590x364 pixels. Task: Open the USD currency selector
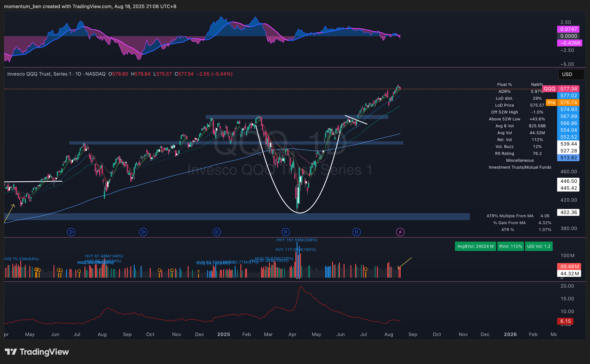point(571,74)
